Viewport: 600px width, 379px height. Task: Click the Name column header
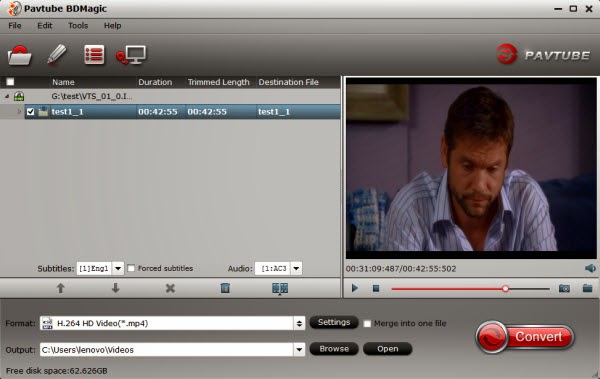63,82
